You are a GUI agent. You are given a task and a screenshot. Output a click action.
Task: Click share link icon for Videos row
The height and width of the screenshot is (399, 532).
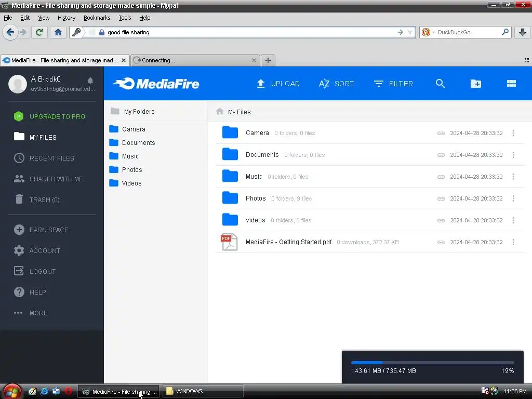coord(441,220)
